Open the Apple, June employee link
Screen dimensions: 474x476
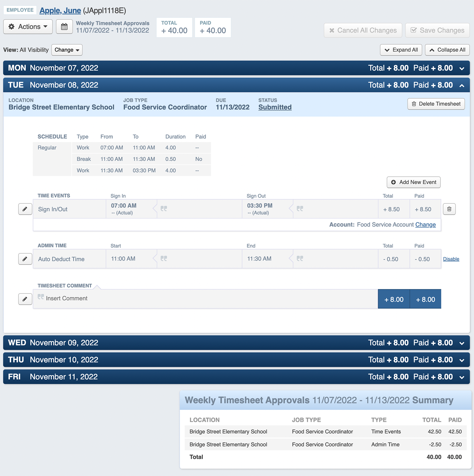(x=60, y=10)
